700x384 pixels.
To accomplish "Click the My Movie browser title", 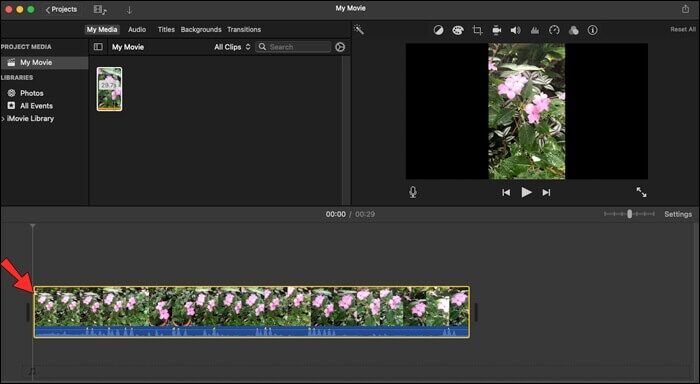I will coord(128,47).
